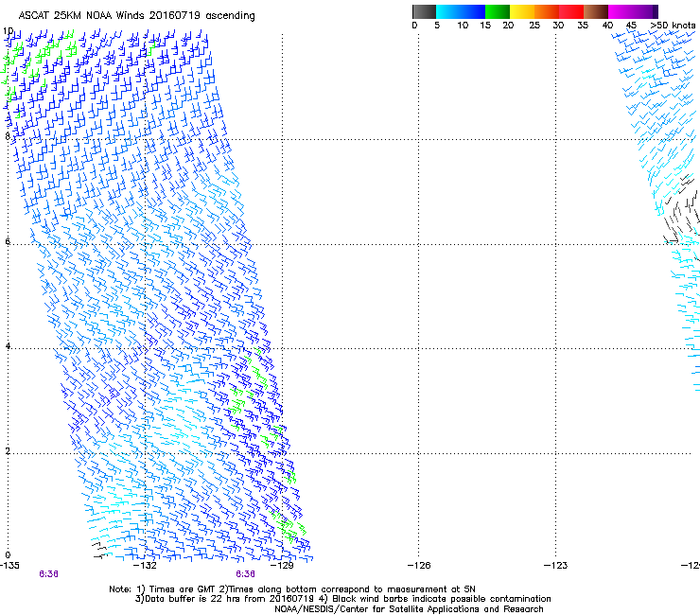This screenshot has height=615, width=700.
Task: Click the green 15-20 knots color segment
Action: tap(498, 11)
